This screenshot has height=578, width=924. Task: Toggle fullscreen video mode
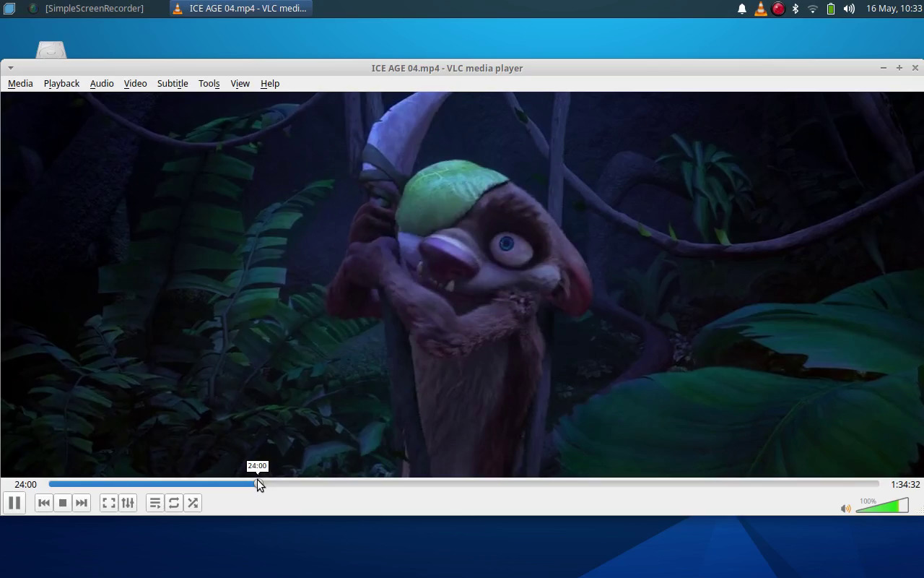[x=109, y=503]
